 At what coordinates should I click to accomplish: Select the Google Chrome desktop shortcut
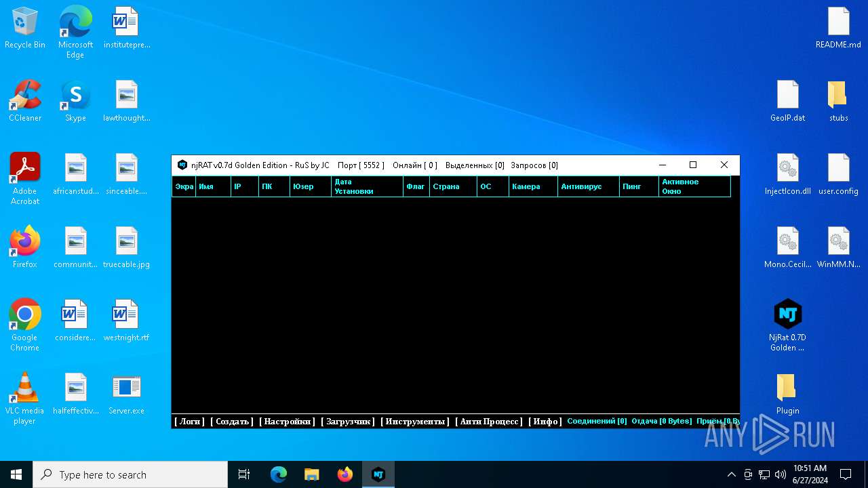pos(25,325)
